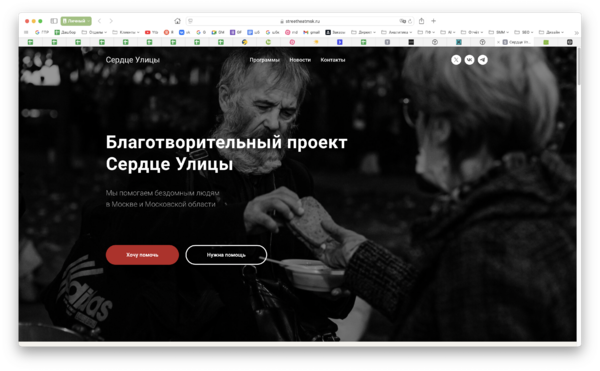Click the Благотворительный проект heading

(x=227, y=153)
